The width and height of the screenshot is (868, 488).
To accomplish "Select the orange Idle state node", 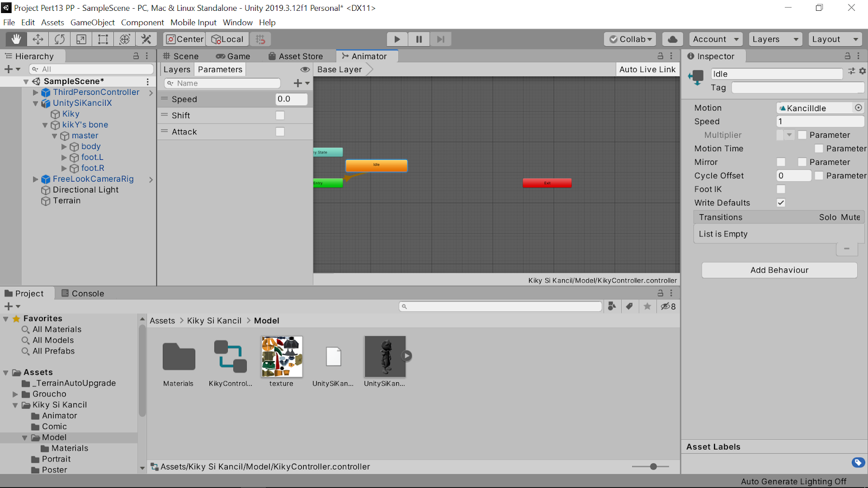I will click(x=376, y=165).
